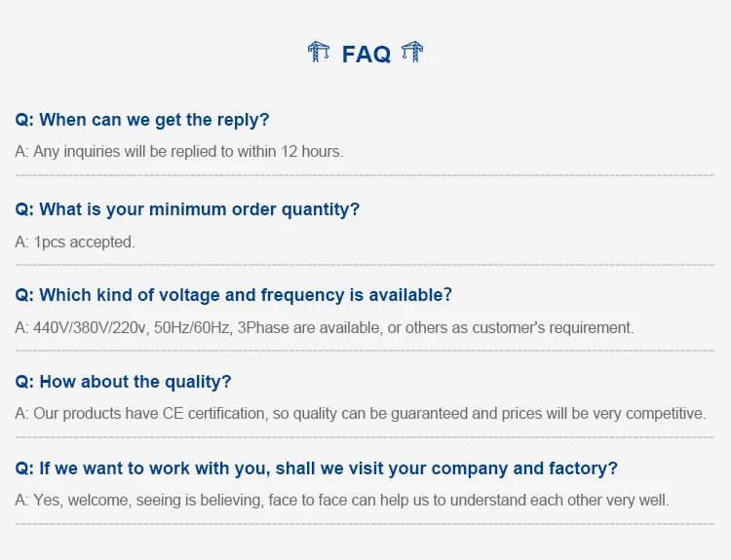Image resolution: width=731 pixels, height=560 pixels.
Task: Click the 'seeing is believing' answer
Action: click(x=341, y=500)
